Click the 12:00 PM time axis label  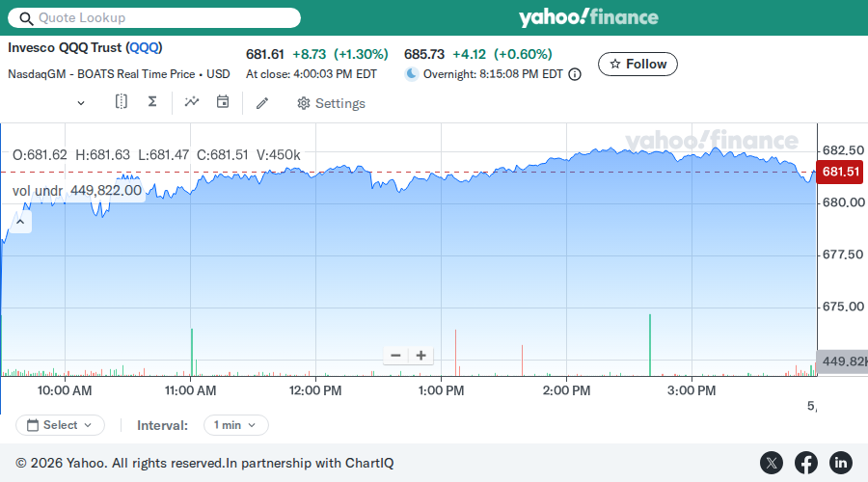pos(315,390)
